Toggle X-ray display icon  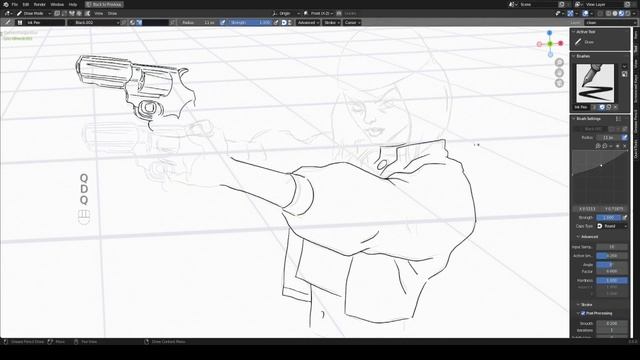coord(600,13)
